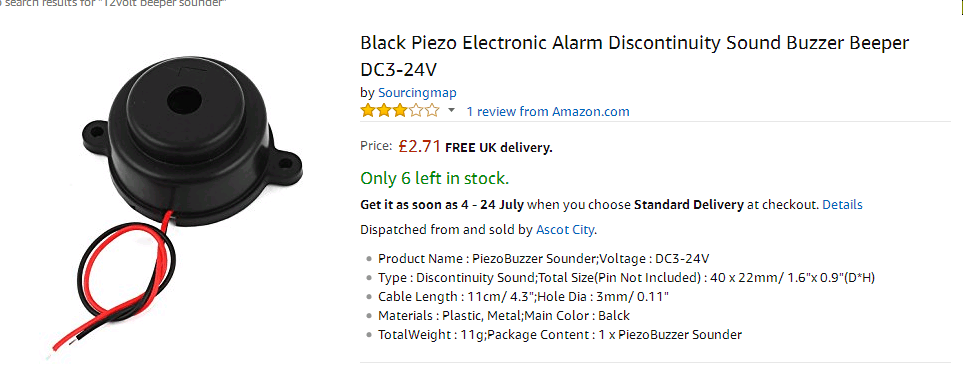Click the Black Piezo Electronic Alarm product title
The image size is (963, 381).
(x=634, y=56)
